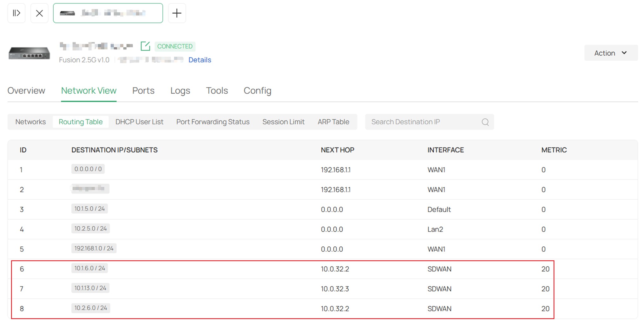Viewport: 644px width, 327px height.
Task: Click the NEXT HOP column header
Action: [338, 150]
